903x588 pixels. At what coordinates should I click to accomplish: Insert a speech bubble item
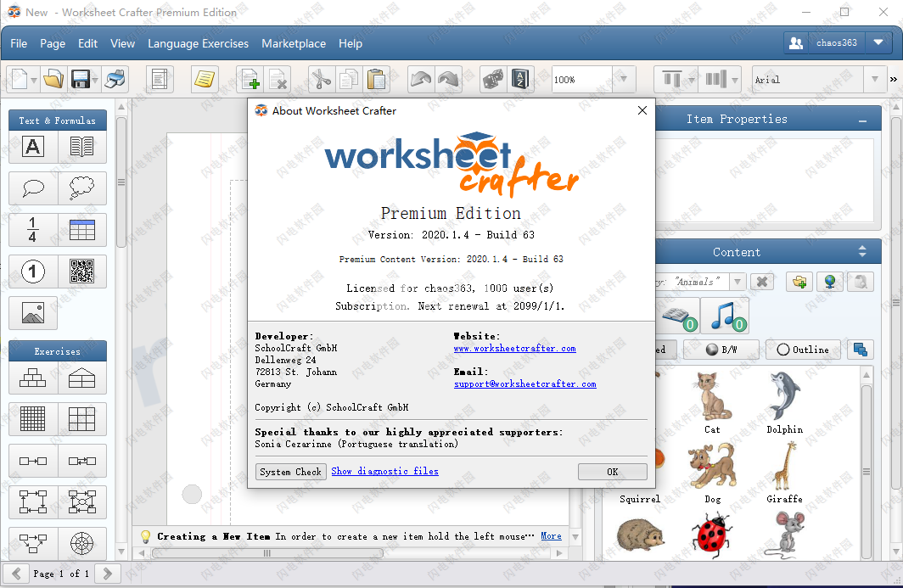point(33,188)
